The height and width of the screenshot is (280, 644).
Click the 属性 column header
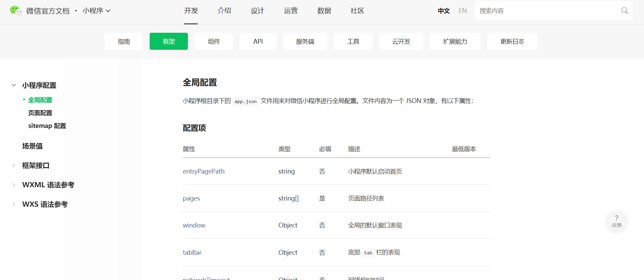click(x=189, y=149)
